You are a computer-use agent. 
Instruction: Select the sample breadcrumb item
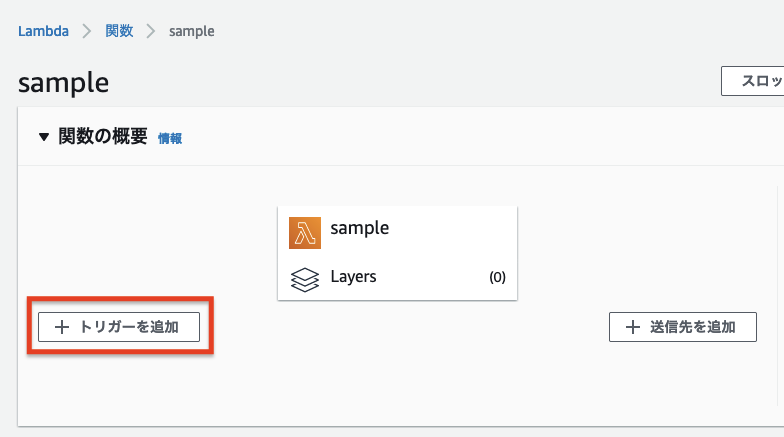coord(192,31)
